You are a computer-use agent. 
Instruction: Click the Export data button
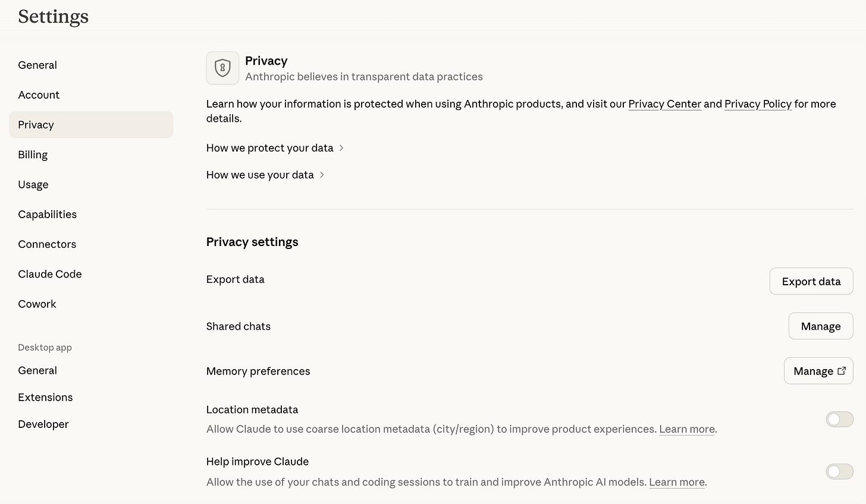[811, 281]
